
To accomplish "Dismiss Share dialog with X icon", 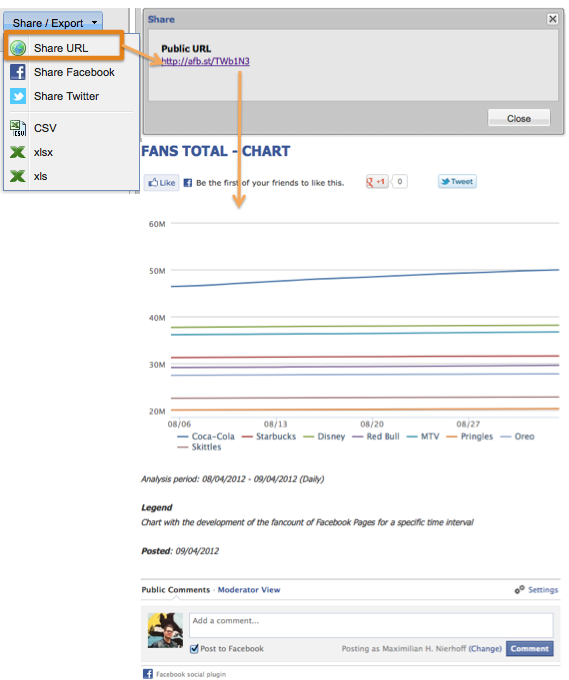I will 552,19.
